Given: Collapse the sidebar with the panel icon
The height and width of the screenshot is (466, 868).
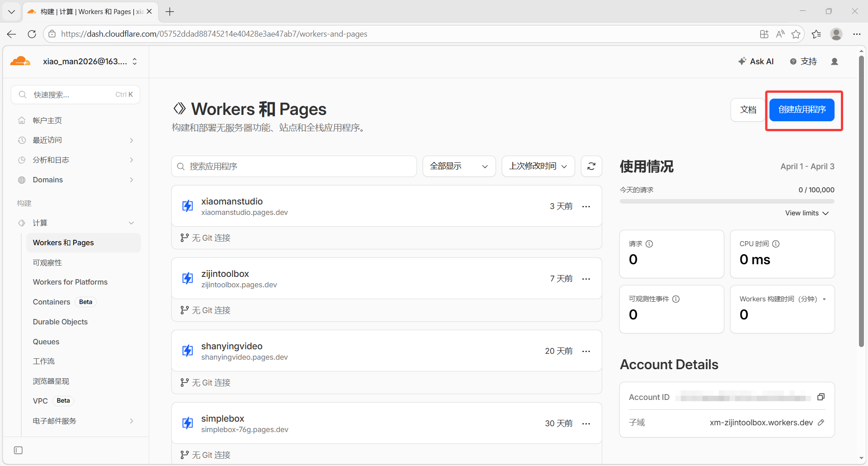Looking at the screenshot, I should pos(19,450).
